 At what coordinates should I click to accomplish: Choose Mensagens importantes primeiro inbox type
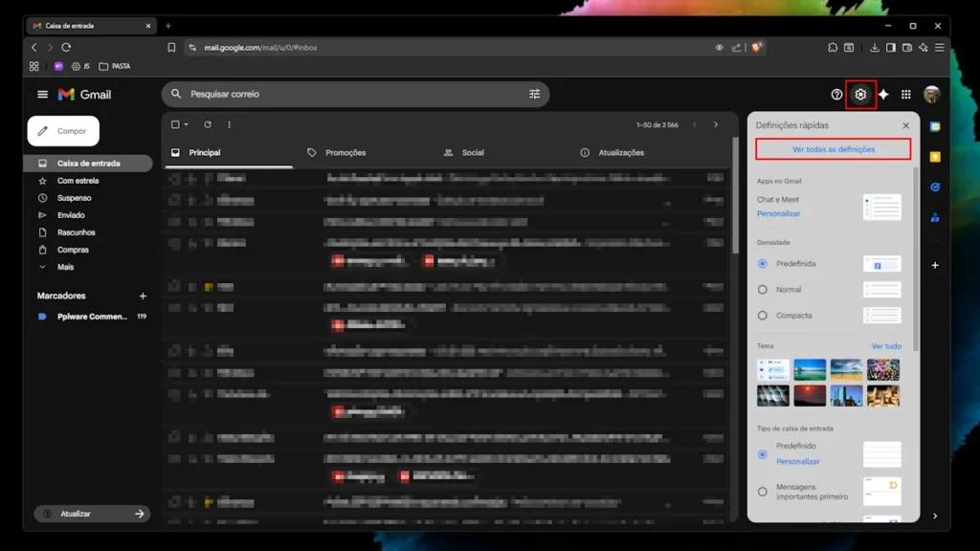(x=763, y=492)
